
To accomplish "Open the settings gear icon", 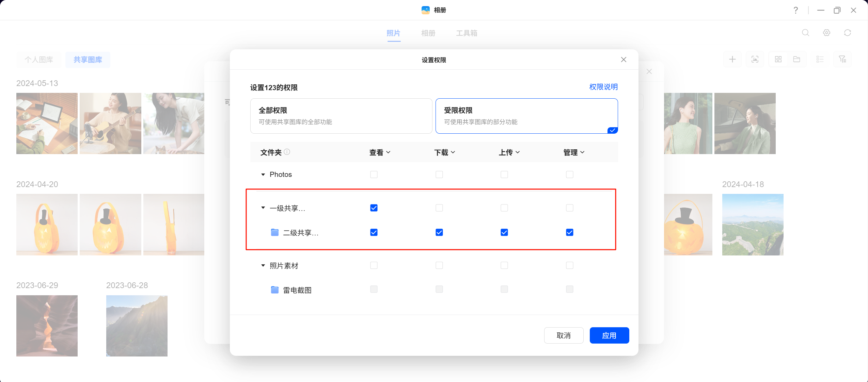I will (826, 33).
